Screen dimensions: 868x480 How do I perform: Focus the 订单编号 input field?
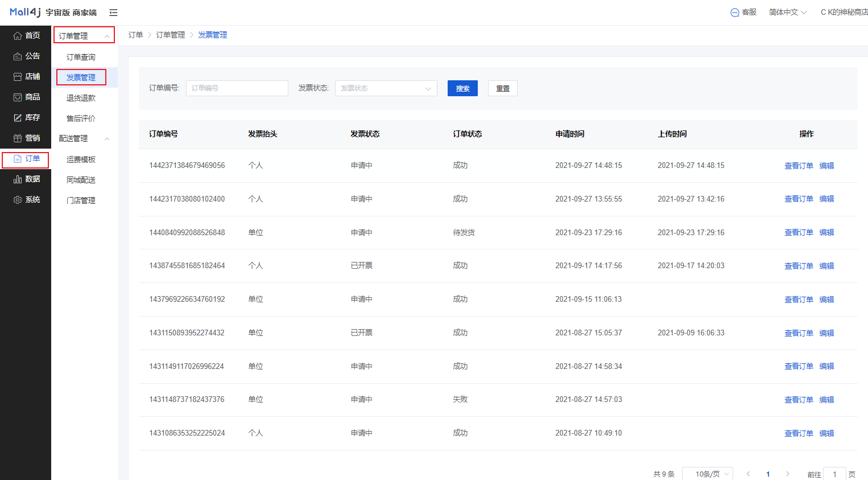[x=237, y=88]
